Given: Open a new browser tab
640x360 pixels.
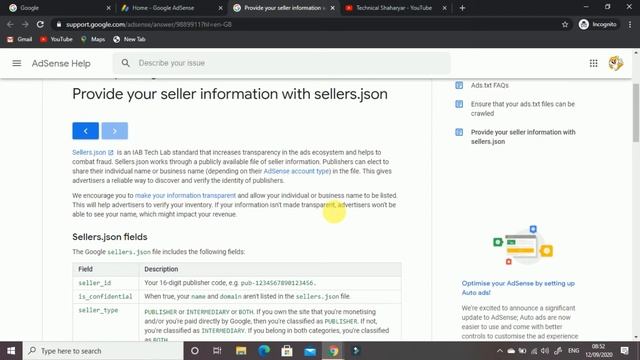Looking at the screenshot, I should 462,8.
